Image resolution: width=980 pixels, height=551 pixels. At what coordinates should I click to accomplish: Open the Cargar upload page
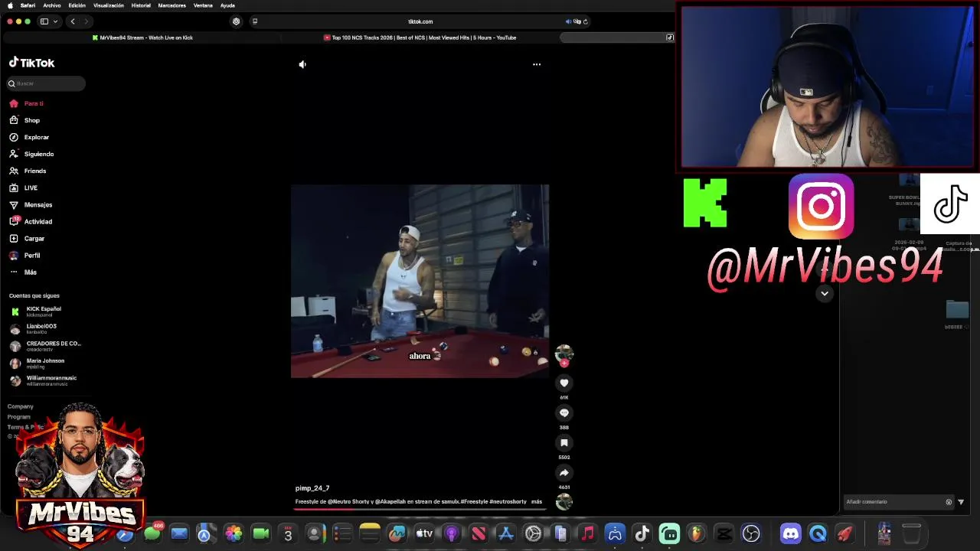coord(34,238)
